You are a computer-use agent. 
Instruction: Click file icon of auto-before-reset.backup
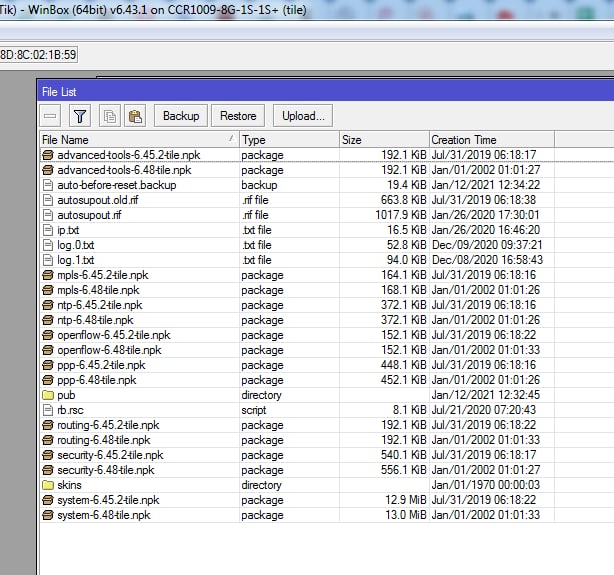click(48, 185)
